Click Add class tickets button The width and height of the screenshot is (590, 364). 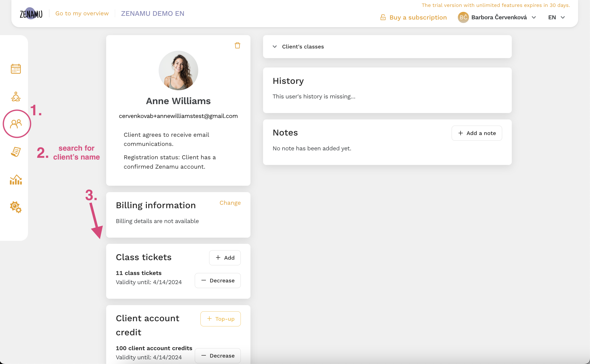[x=225, y=257]
